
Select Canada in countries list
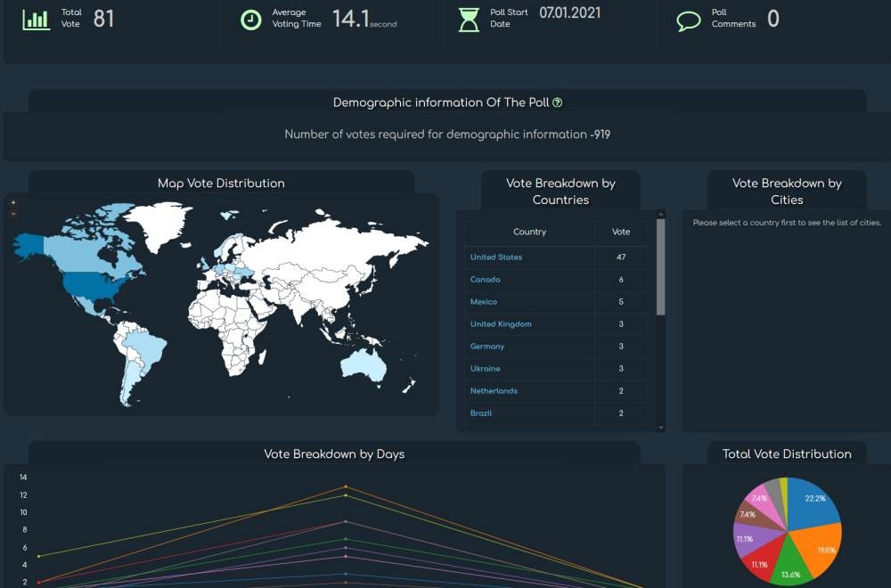point(486,280)
